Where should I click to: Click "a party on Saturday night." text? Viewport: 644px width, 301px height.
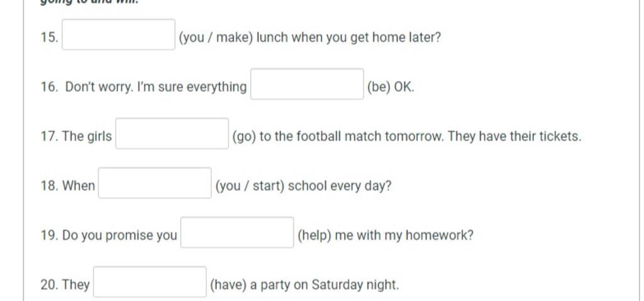325,285
